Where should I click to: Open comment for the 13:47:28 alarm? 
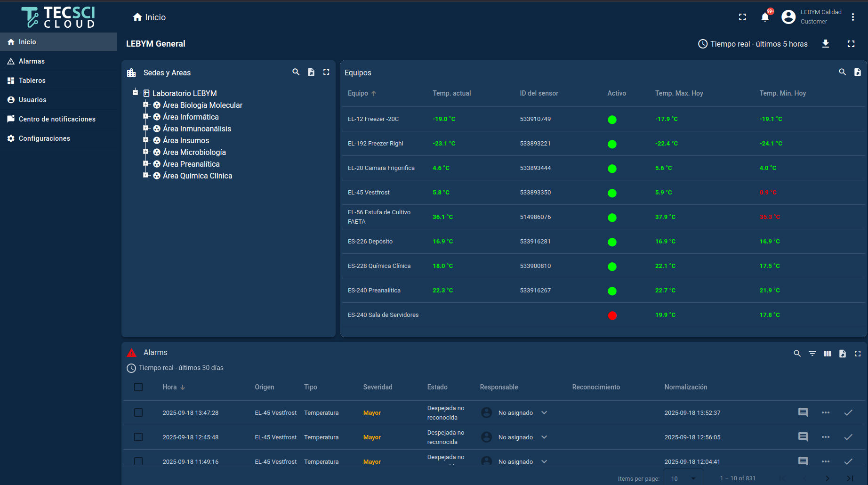pos(803,412)
